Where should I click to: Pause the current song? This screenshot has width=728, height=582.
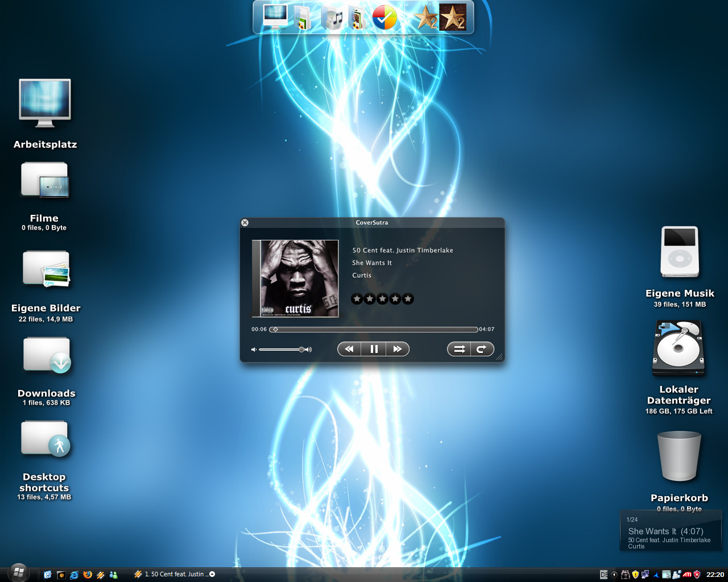(x=374, y=349)
